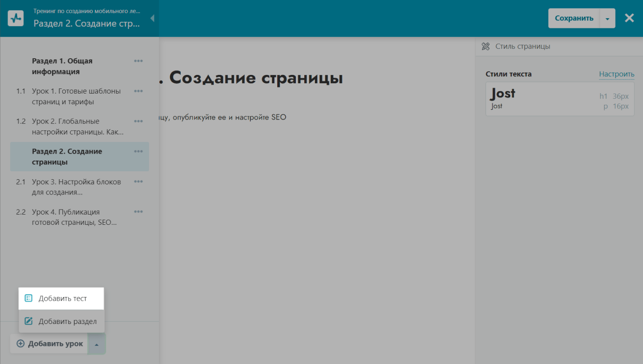Click the Настроить link for text styles
Image resolution: width=643 pixels, height=364 pixels.
616,74
